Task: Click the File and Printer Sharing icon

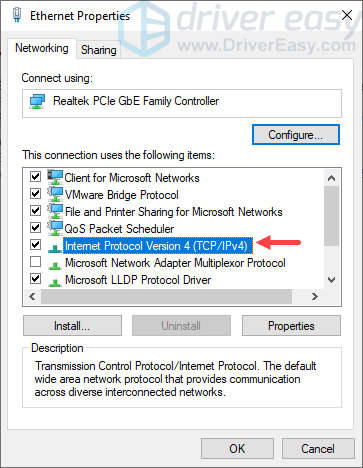Action: [55, 211]
